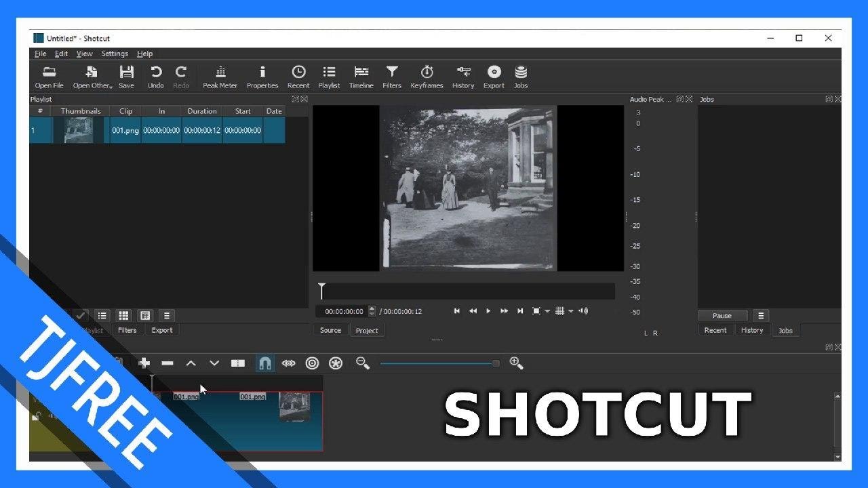Switch playlist to icons view

point(144,316)
